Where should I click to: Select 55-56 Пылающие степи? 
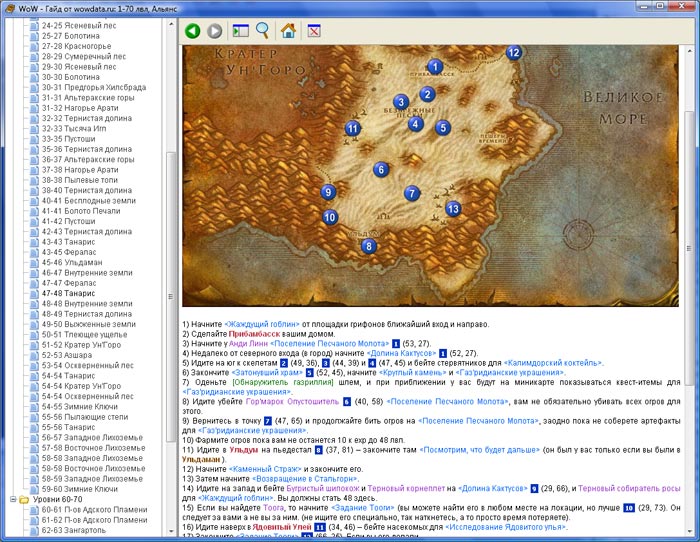pos(85,417)
